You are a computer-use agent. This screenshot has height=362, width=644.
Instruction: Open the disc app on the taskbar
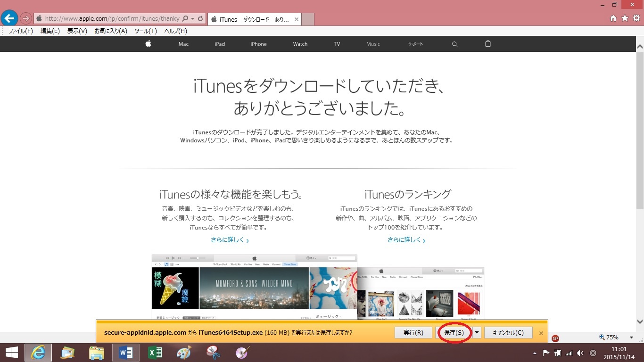point(243,353)
